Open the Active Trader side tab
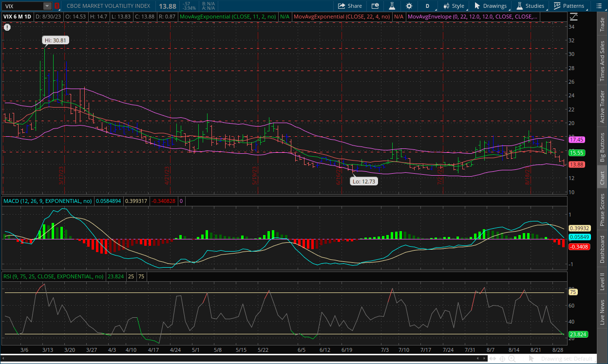The height and width of the screenshot is (364, 608). pos(603,106)
